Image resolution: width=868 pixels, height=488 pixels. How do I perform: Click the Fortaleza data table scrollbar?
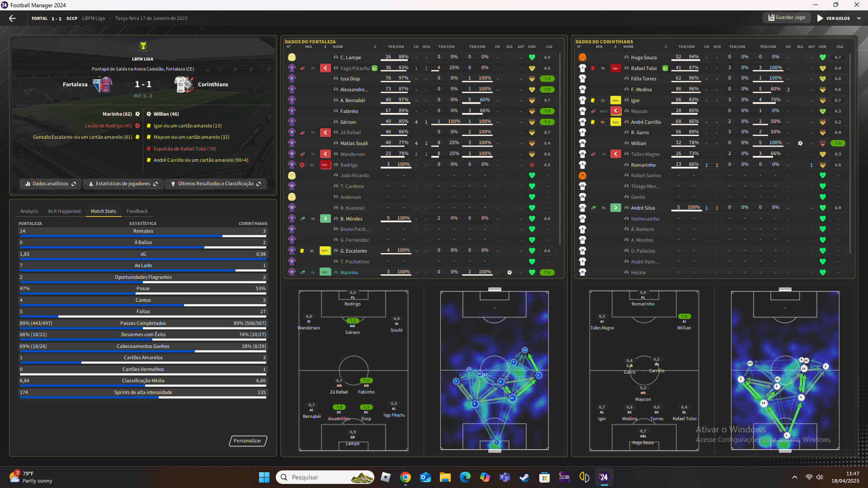560,149
